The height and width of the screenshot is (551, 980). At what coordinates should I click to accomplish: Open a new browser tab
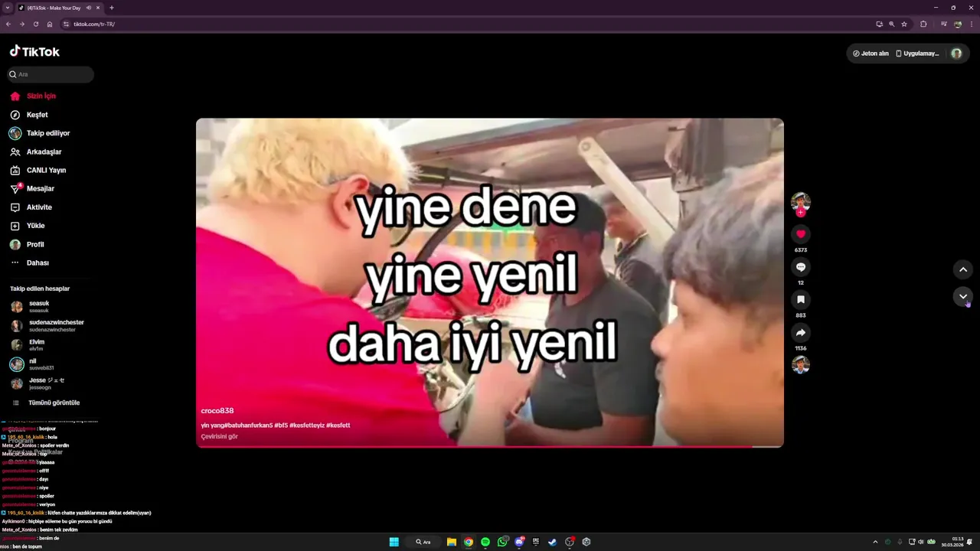[x=112, y=8]
